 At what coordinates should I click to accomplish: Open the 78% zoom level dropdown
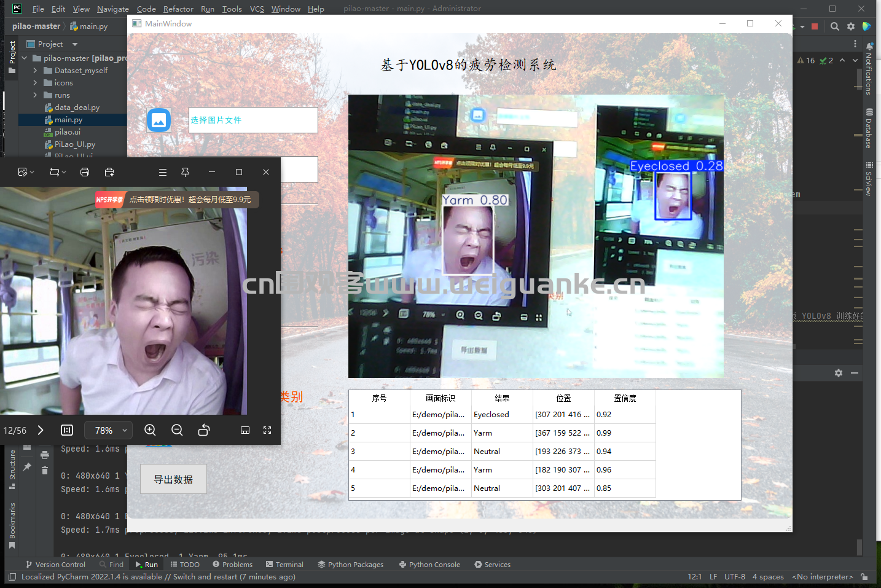[x=108, y=430]
